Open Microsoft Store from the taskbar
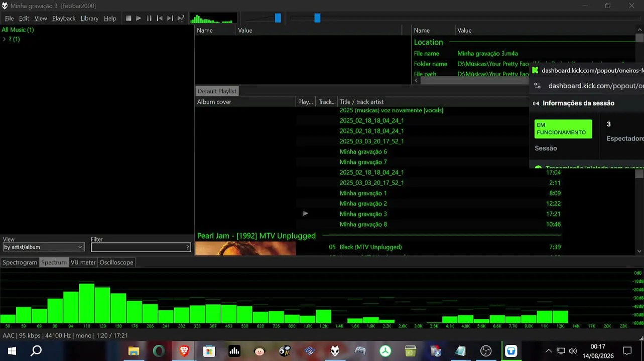Image resolution: width=644 pixels, height=361 pixels. pos(209,351)
